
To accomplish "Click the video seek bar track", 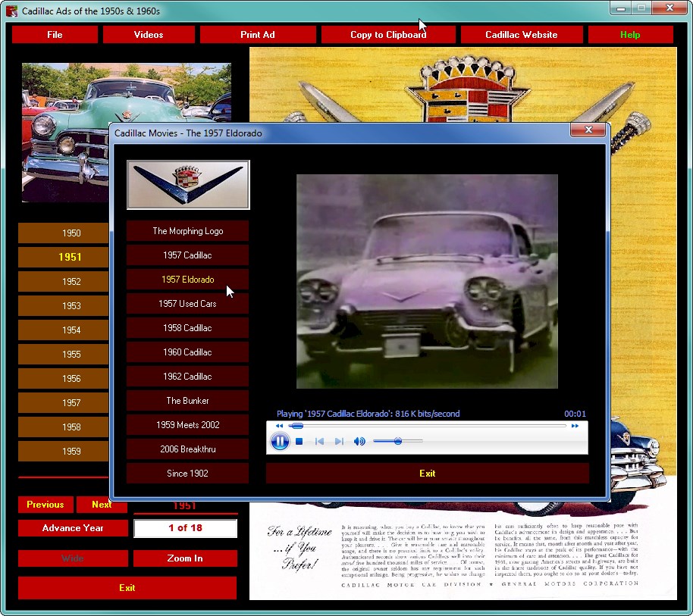I will pos(427,426).
